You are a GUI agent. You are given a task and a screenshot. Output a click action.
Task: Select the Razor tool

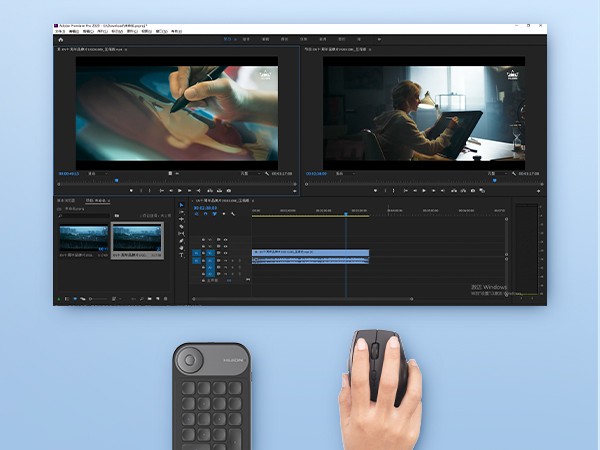click(x=181, y=227)
